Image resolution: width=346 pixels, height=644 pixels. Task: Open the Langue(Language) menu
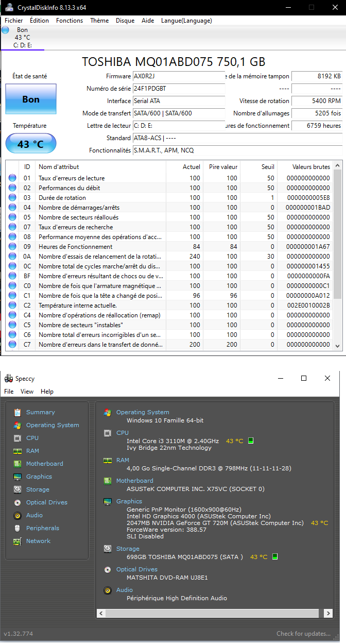[x=186, y=21]
